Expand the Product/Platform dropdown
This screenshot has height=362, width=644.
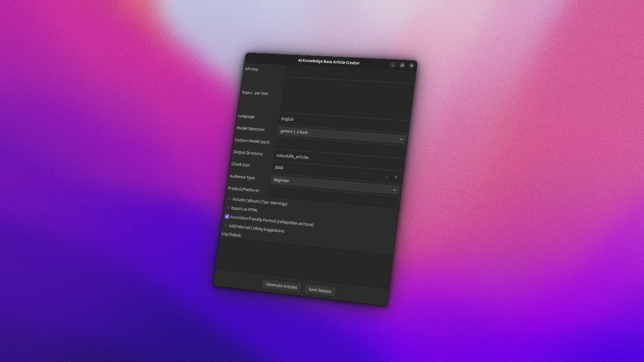[395, 190]
